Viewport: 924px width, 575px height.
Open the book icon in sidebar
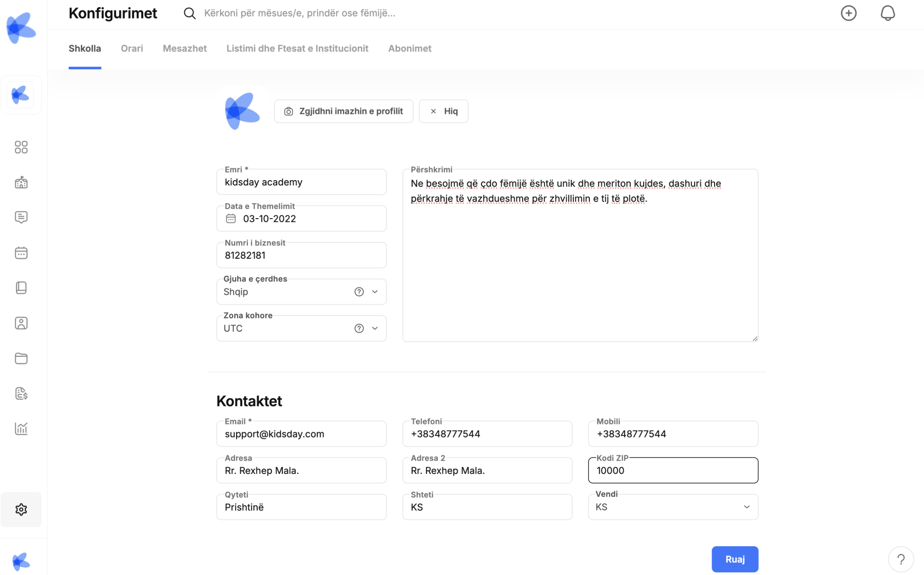coord(21,287)
